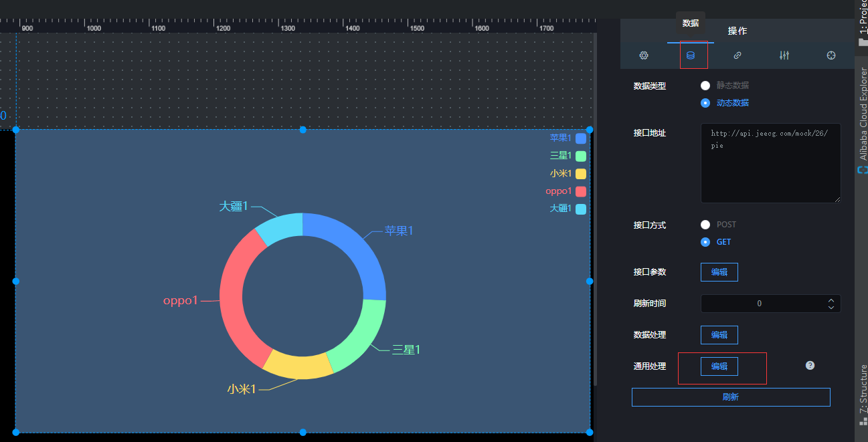Decrease 刷新时间 with the down arrow
Image resolution: width=868 pixels, height=442 pixels.
pos(831,308)
